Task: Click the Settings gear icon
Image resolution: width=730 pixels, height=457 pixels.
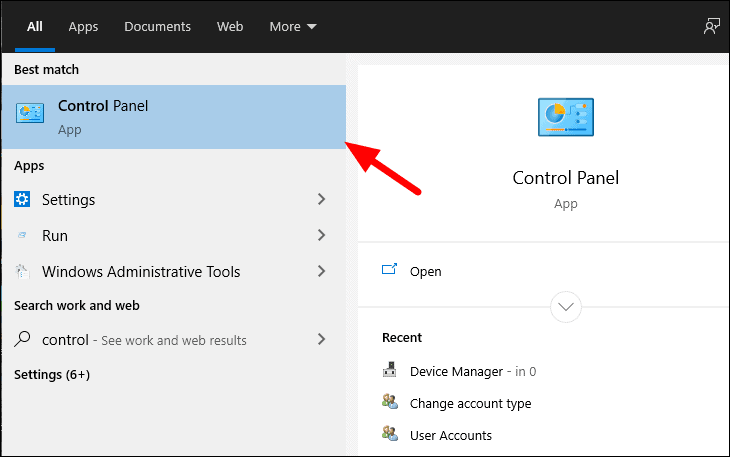Action: pyautogui.click(x=22, y=199)
